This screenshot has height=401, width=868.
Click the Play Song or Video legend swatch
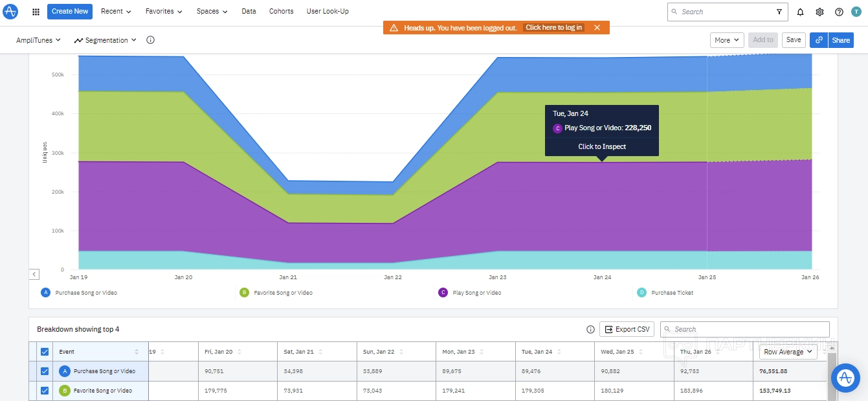coord(443,293)
